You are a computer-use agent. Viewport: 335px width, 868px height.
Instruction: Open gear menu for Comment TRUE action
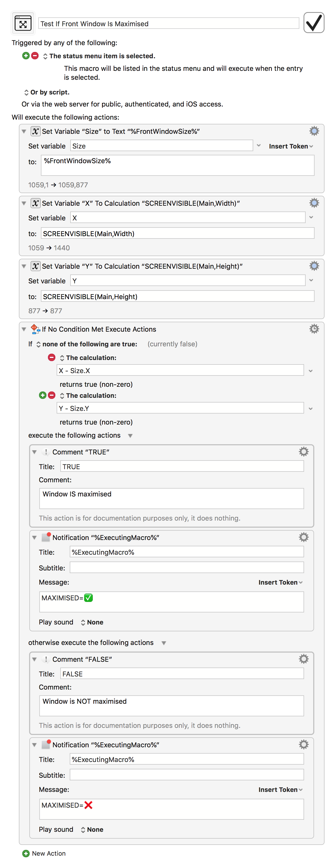coord(303,452)
